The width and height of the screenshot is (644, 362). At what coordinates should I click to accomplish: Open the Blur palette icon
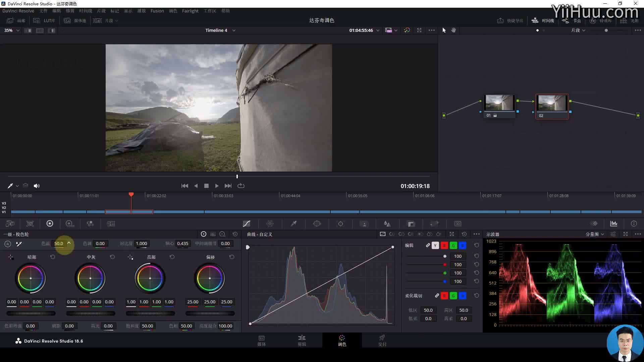[x=387, y=224]
